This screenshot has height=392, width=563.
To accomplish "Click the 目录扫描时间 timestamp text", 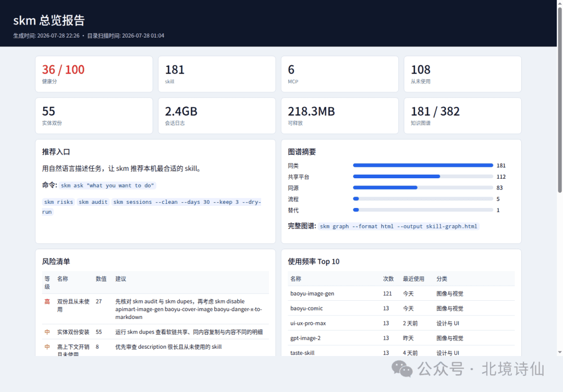I will tap(126, 35).
